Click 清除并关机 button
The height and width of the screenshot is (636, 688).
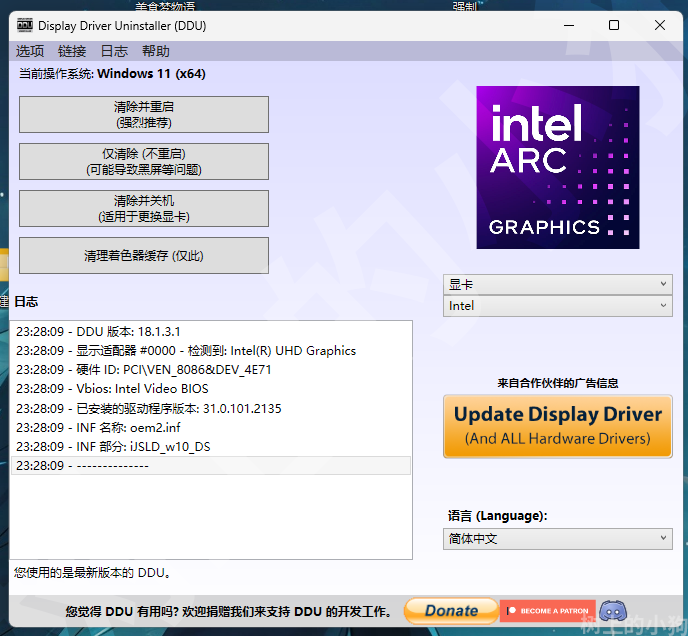pos(144,208)
